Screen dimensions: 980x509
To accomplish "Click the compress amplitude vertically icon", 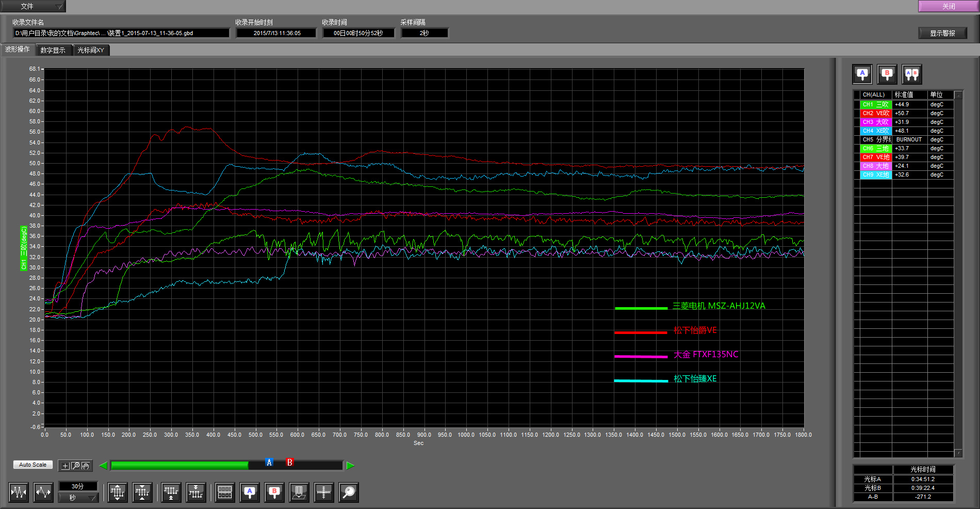I will pos(142,492).
